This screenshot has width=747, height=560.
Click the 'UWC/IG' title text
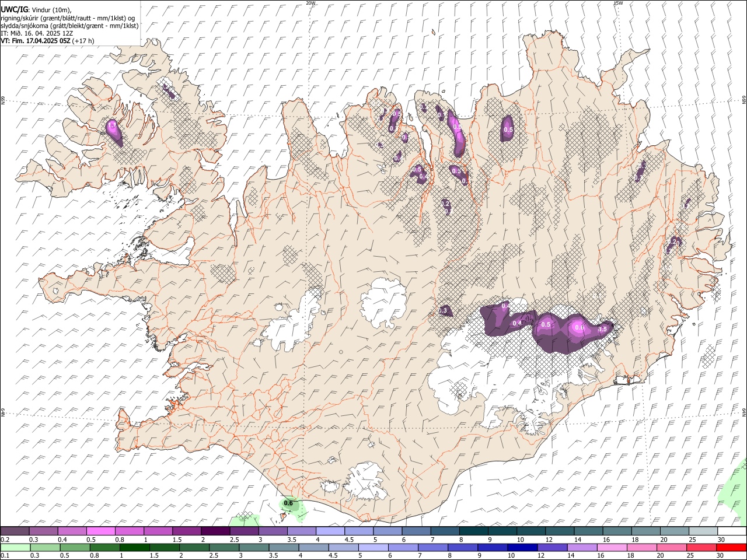pos(14,10)
